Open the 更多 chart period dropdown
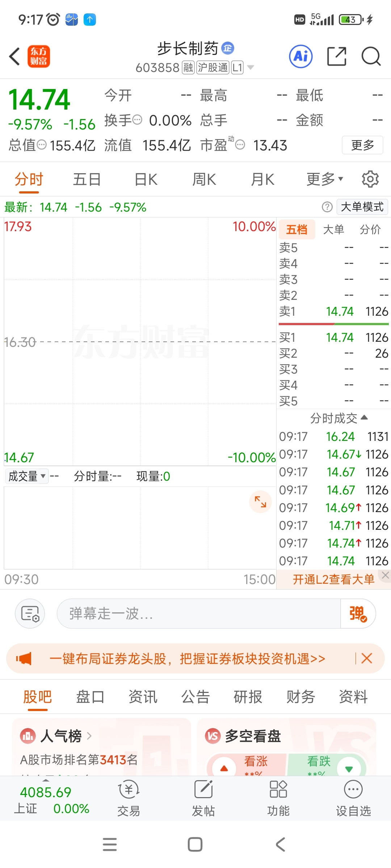 pos(325,179)
